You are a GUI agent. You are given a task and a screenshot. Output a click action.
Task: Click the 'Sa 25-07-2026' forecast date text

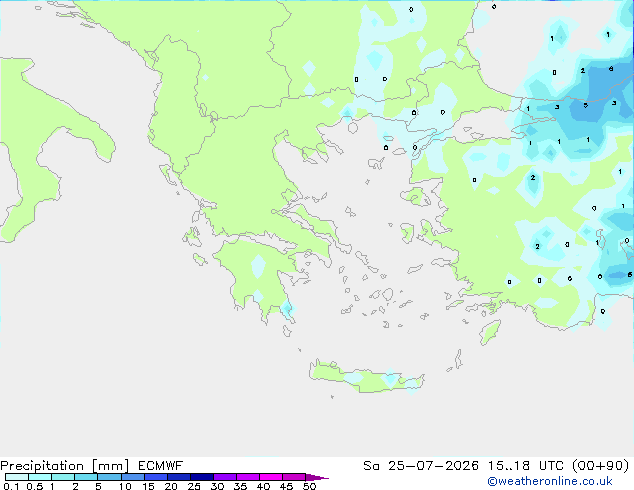[421, 466]
